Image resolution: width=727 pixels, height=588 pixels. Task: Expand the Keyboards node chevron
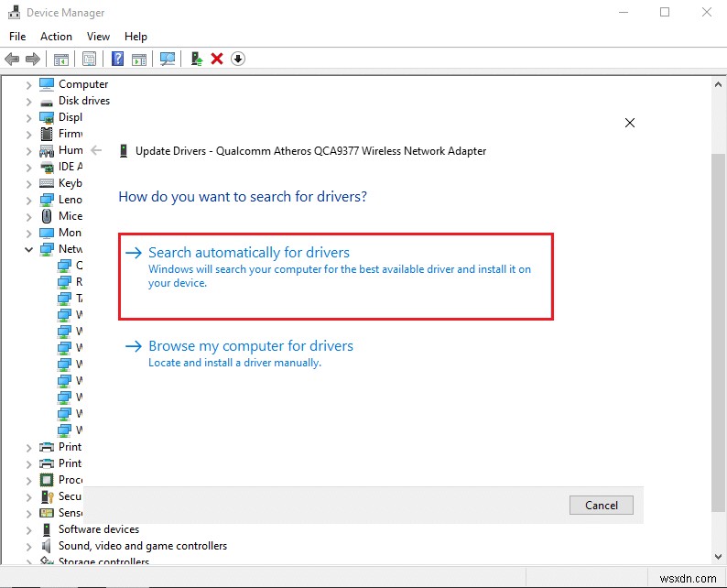(x=28, y=184)
